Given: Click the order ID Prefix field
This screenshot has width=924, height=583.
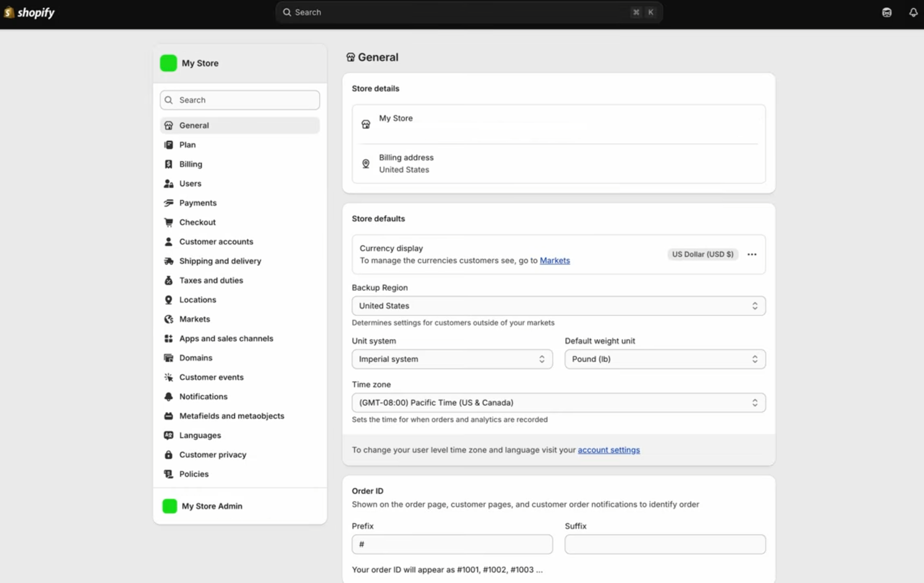Looking at the screenshot, I should pos(452,545).
